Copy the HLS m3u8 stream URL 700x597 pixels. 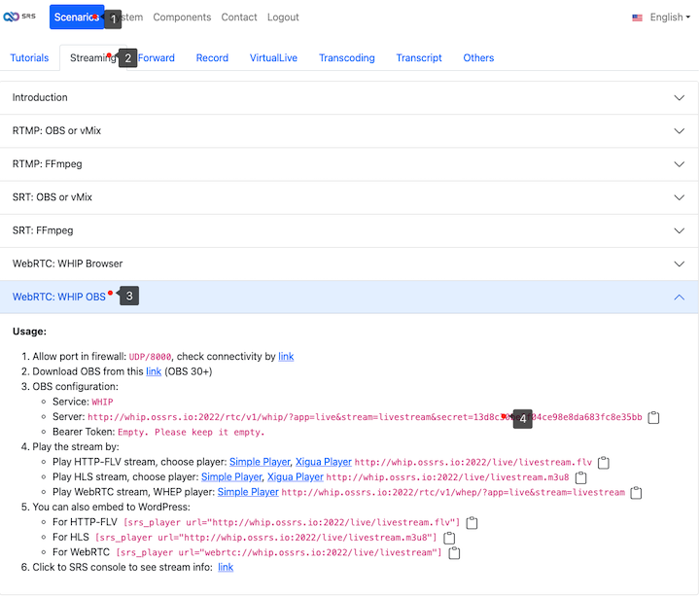coord(581,477)
